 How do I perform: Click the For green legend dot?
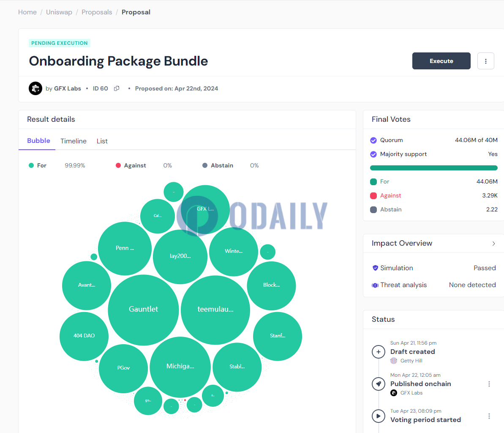point(31,165)
